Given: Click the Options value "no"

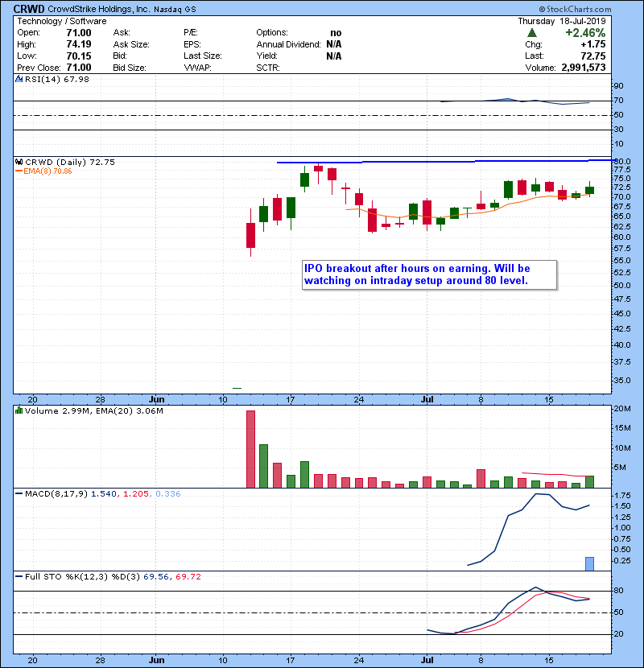Looking at the screenshot, I should click(x=336, y=33).
